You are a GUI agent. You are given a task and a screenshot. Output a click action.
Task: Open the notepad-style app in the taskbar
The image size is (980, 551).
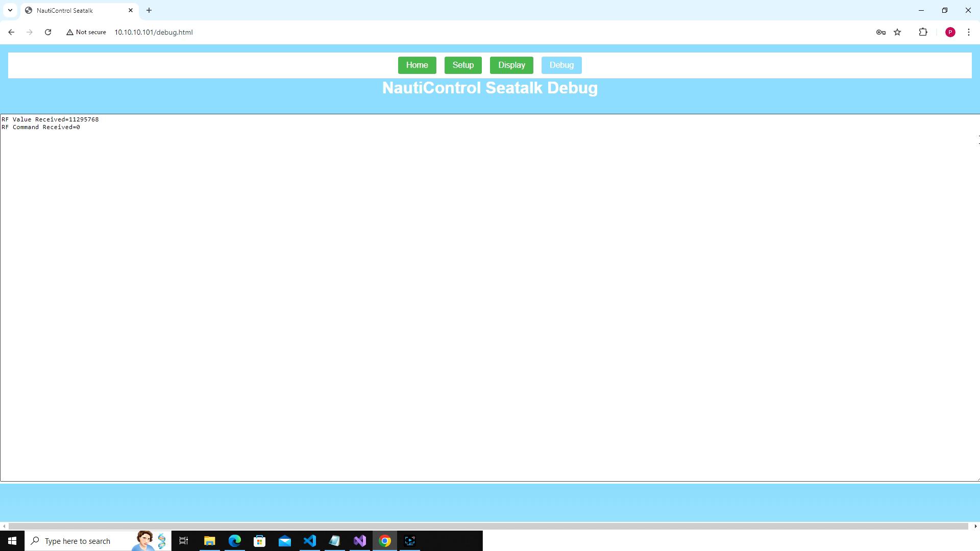pyautogui.click(x=334, y=541)
